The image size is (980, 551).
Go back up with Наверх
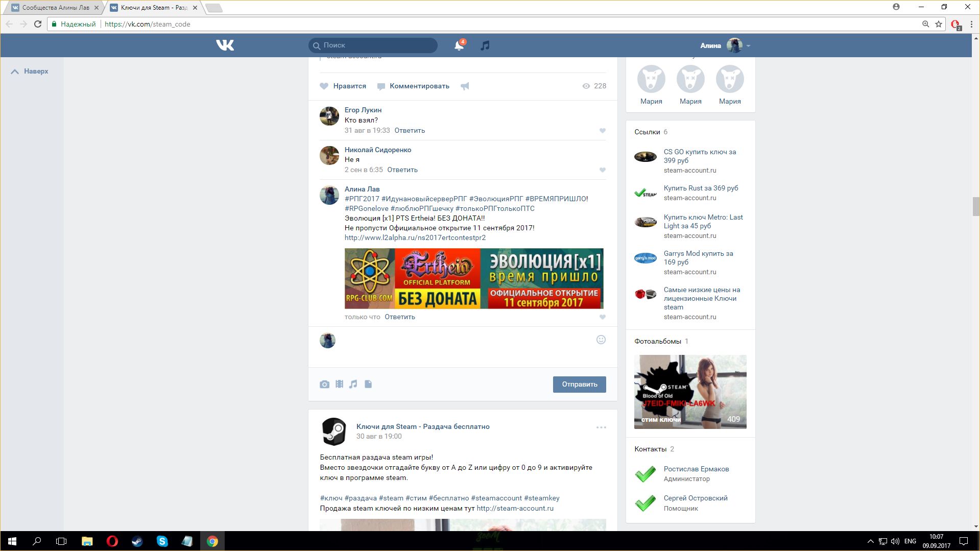30,71
